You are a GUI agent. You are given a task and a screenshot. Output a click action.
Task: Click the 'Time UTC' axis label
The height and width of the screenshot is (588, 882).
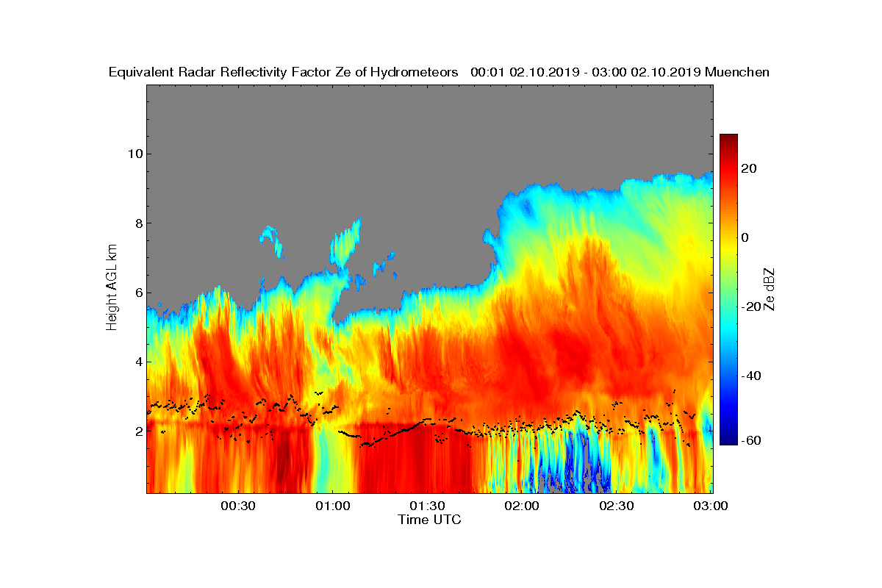(430, 520)
